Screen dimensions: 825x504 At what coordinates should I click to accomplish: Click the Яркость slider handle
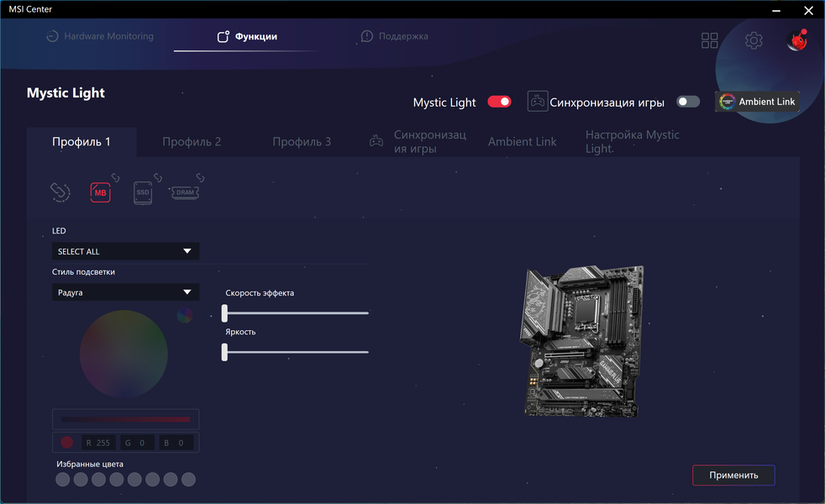224,352
